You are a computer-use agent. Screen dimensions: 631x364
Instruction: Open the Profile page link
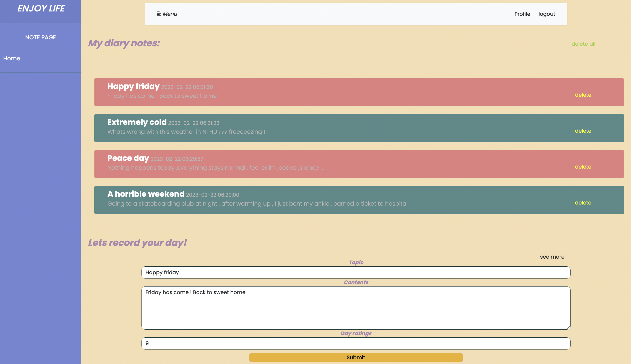pos(522,14)
